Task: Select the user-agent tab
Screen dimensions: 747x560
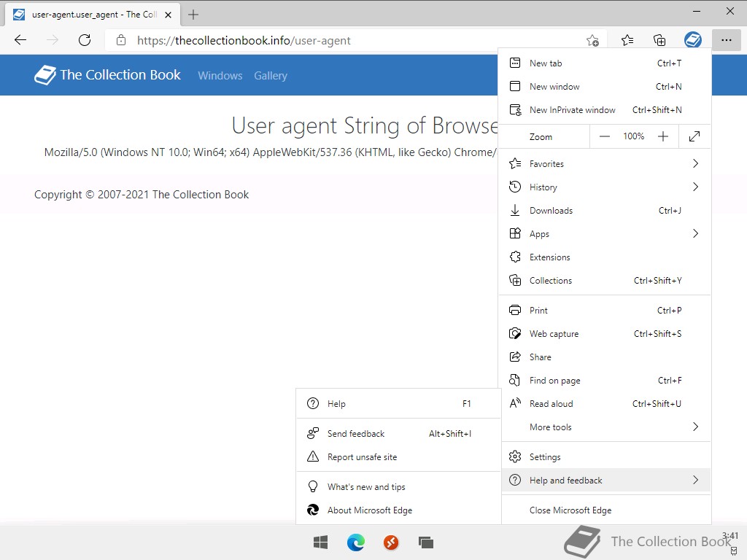Action: click(93, 15)
